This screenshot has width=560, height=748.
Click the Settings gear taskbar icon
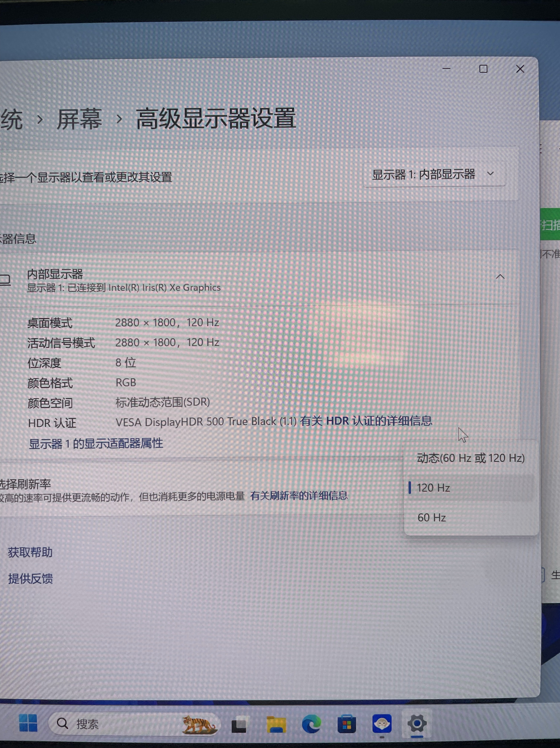pos(417,723)
